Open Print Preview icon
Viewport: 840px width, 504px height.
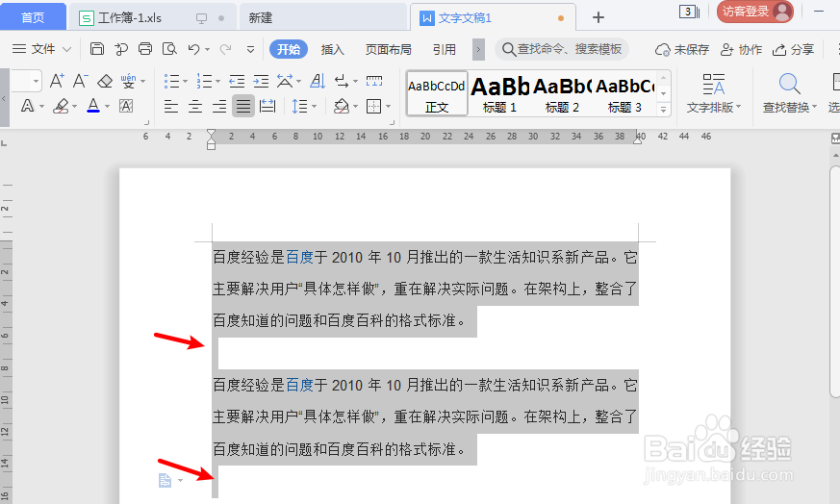click(169, 49)
